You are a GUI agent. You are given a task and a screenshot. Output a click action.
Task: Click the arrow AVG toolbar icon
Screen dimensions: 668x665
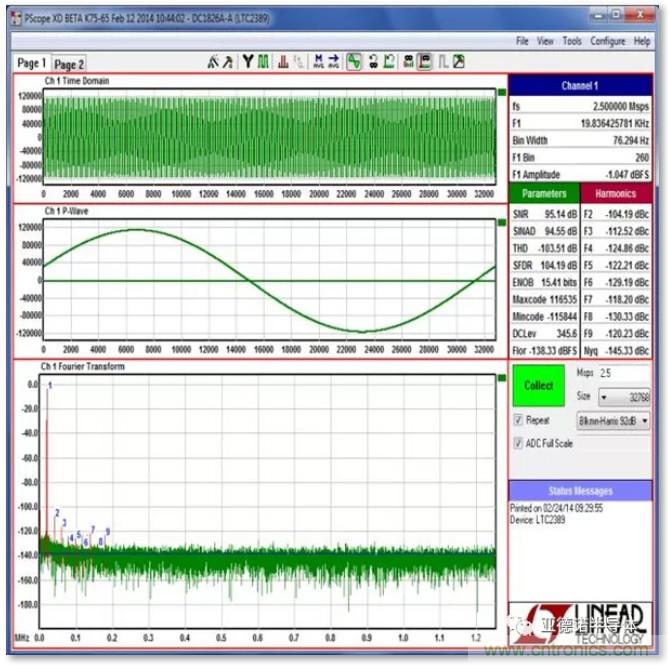(334, 62)
